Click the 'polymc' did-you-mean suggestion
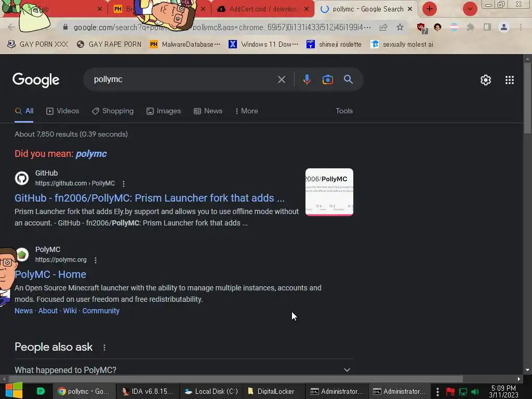532x399 pixels. pos(91,154)
